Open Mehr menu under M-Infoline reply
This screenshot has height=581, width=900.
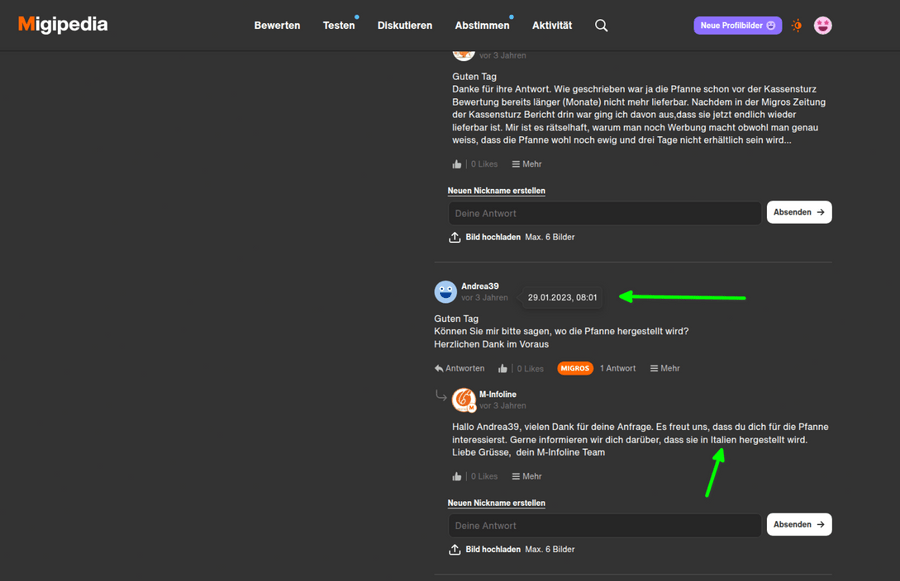[x=527, y=476]
